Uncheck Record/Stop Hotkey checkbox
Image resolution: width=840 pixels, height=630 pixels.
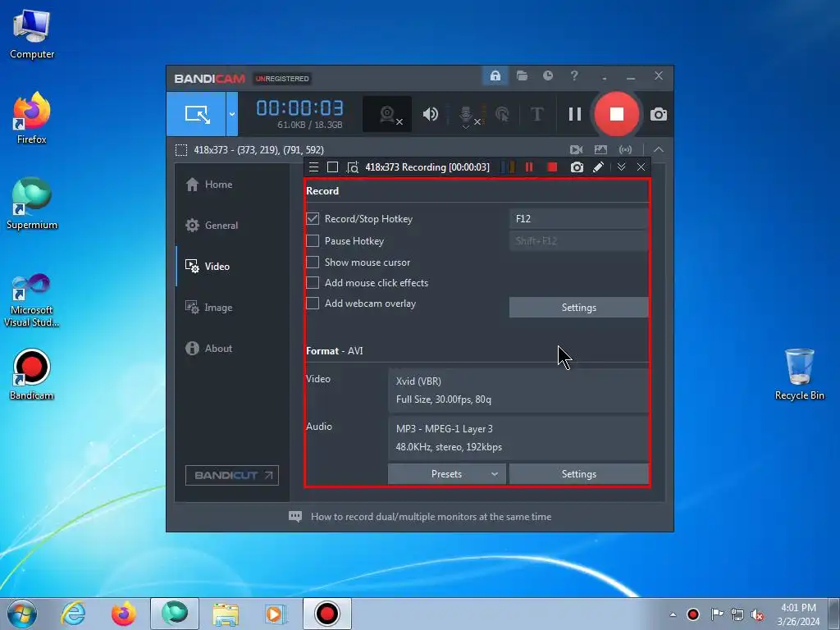point(313,218)
